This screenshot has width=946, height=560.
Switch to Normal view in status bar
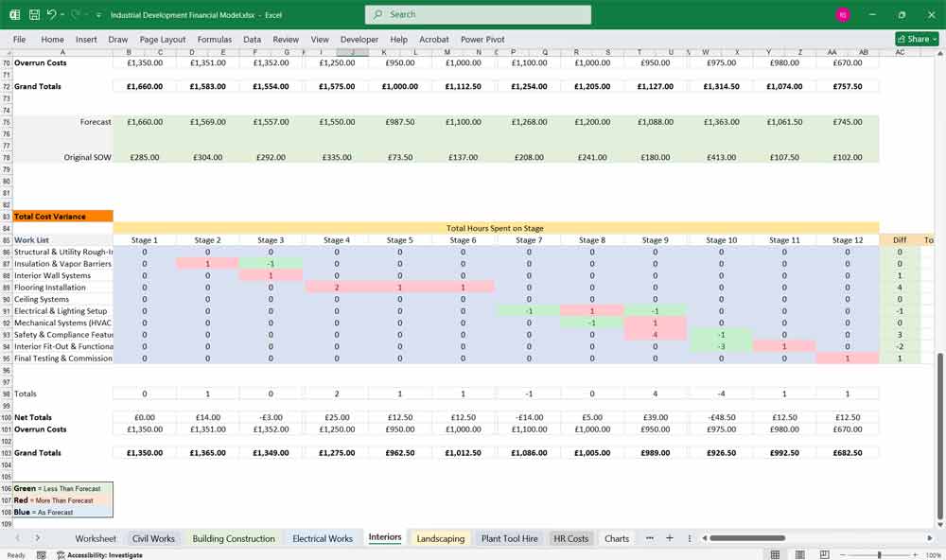click(x=777, y=555)
